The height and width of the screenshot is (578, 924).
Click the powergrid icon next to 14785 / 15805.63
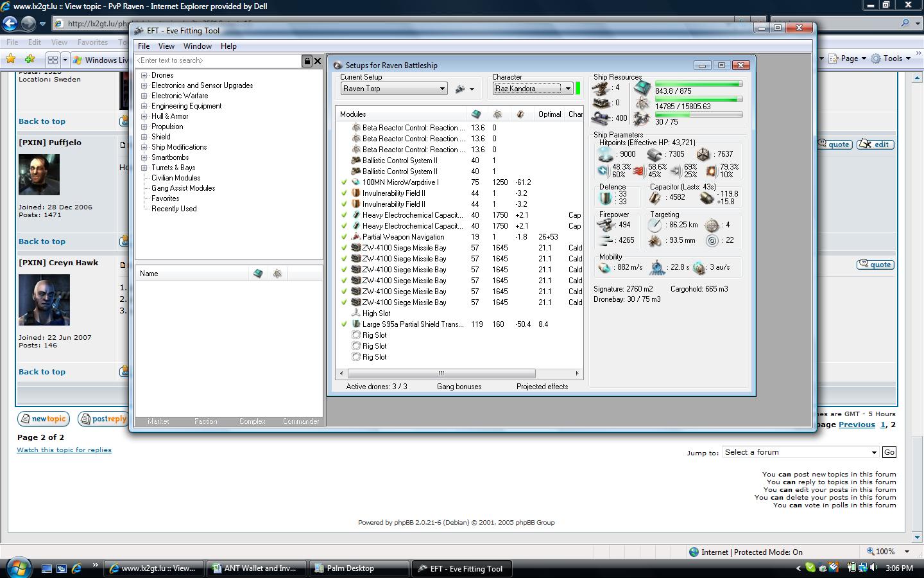pos(642,103)
